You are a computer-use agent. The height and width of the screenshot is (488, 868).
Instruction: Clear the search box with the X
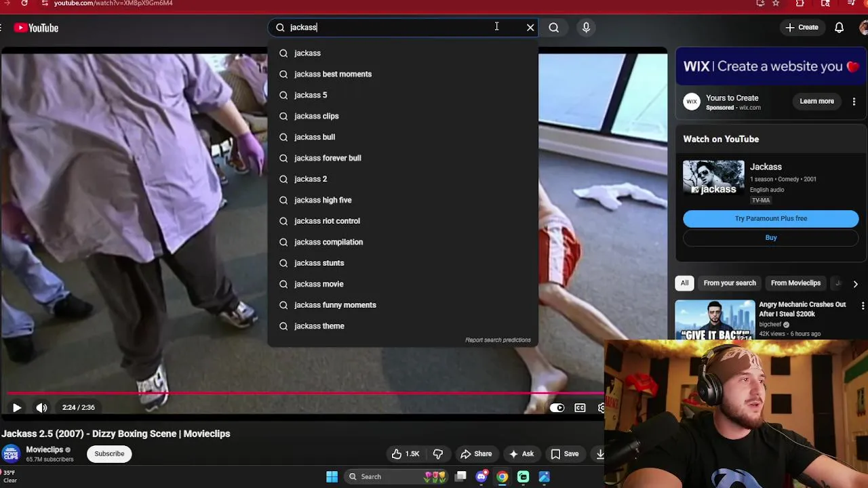pos(530,28)
